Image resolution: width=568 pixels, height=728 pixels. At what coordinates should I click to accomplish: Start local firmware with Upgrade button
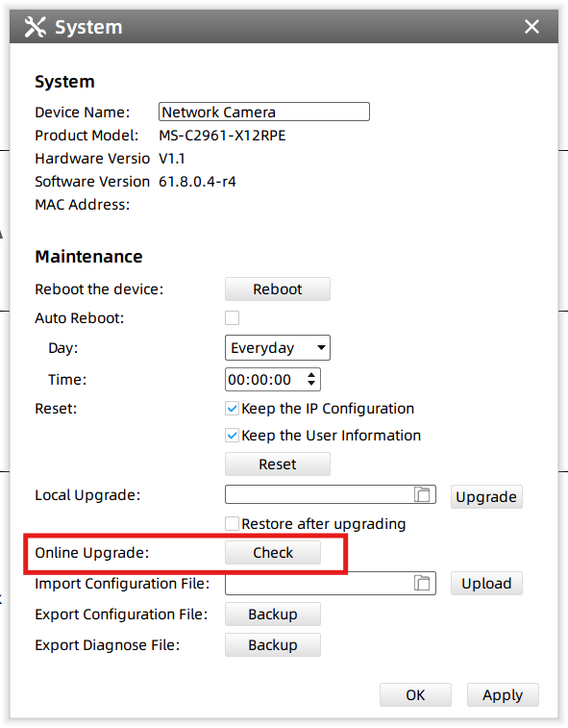(486, 497)
